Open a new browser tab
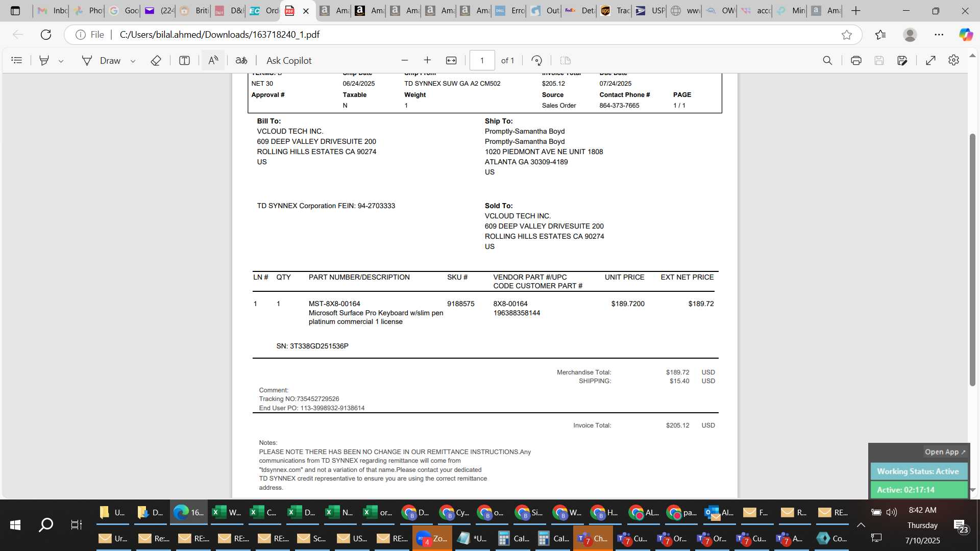Image resolution: width=980 pixels, height=551 pixels. 856,10
